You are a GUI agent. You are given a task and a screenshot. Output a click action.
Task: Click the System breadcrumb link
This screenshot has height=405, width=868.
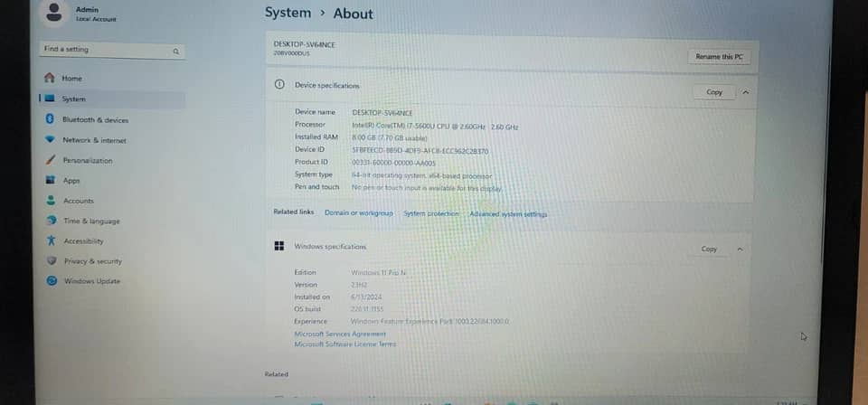pyautogui.click(x=288, y=12)
